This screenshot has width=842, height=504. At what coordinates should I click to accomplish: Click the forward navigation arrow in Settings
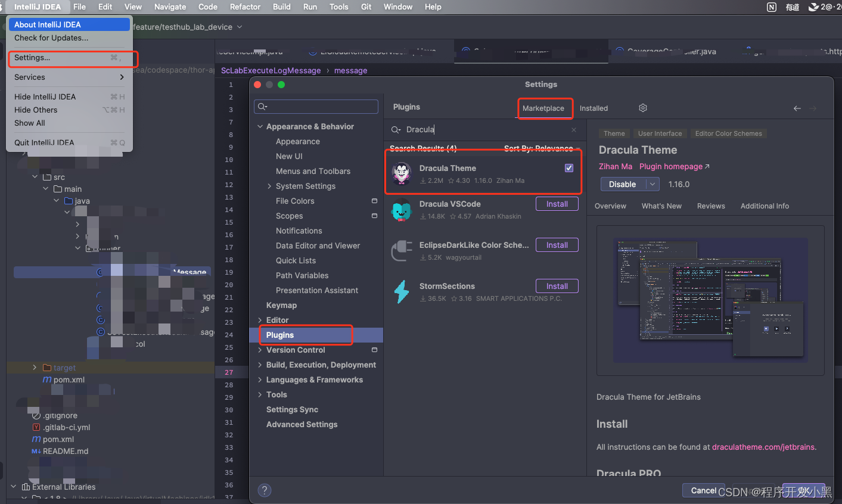point(813,108)
